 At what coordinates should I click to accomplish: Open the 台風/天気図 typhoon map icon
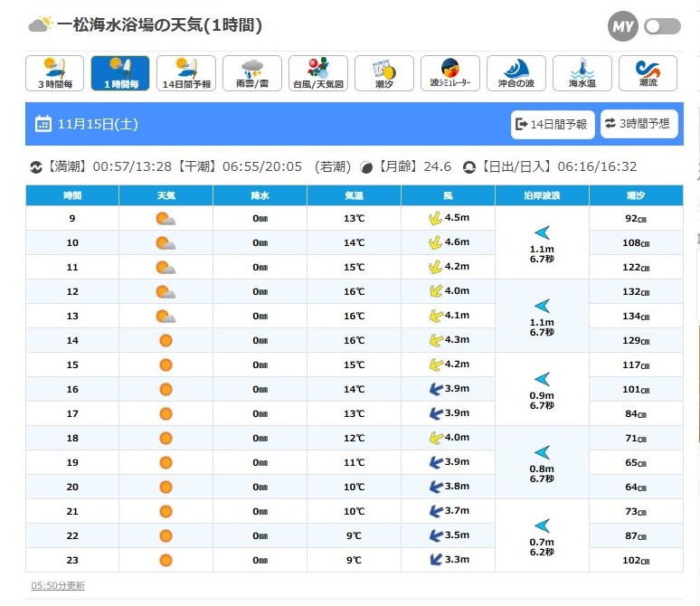tap(318, 73)
